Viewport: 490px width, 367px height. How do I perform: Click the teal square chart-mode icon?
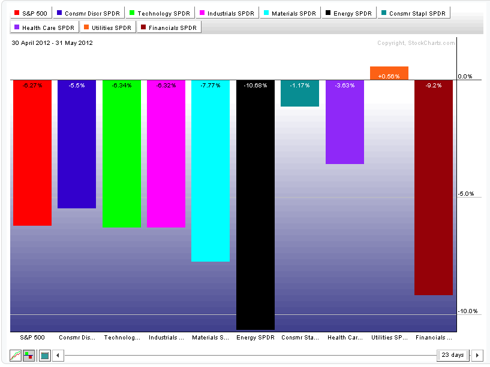[x=45, y=355]
